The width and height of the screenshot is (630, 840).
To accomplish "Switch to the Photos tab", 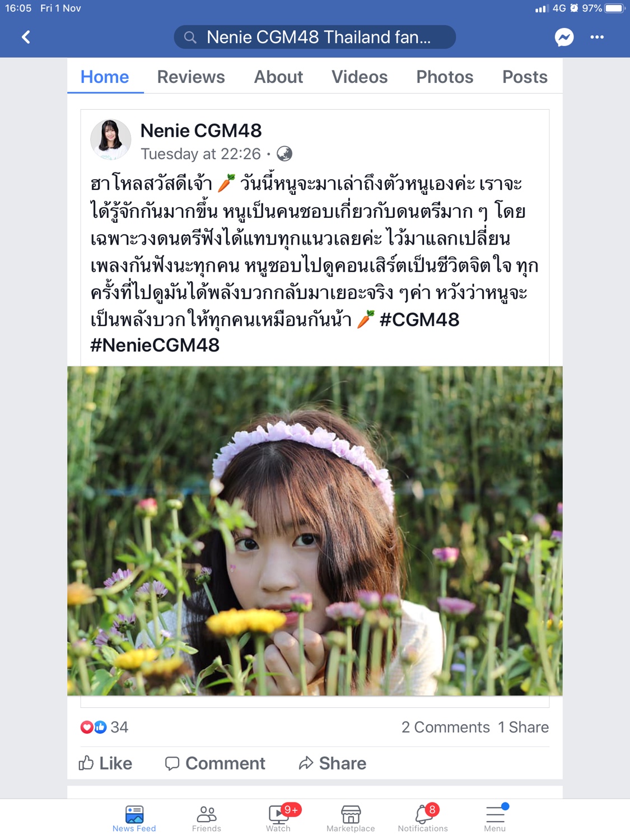I will [445, 77].
